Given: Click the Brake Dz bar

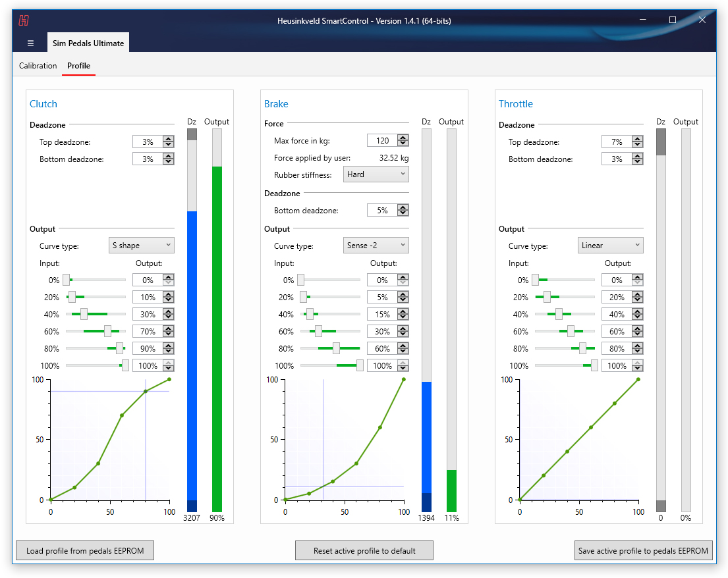Looking at the screenshot, I should coord(426,320).
